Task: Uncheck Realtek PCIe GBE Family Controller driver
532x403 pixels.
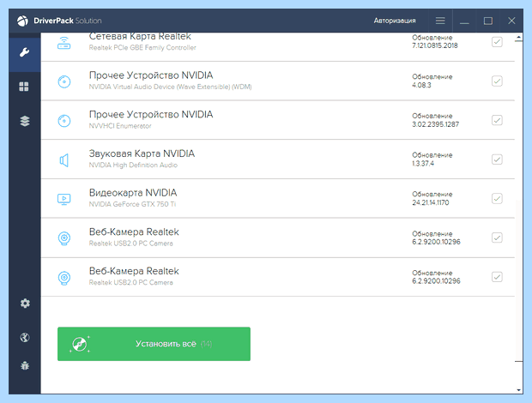Action: pos(497,42)
